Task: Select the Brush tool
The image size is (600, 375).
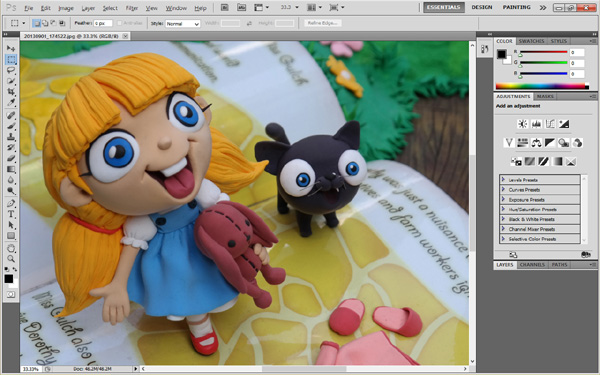Action: [x=11, y=126]
